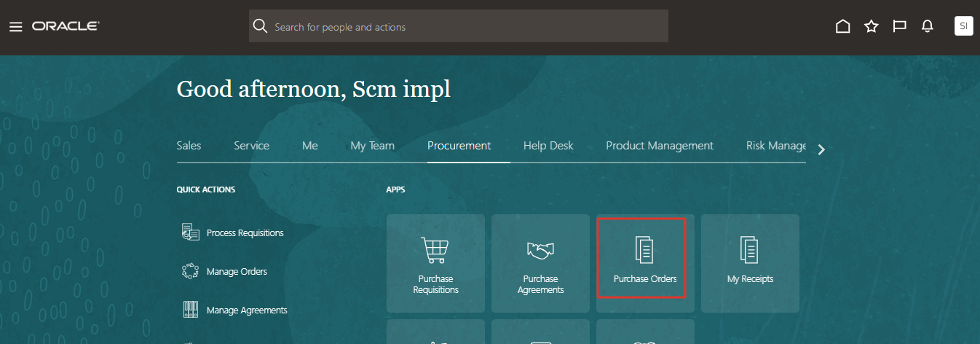The height and width of the screenshot is (344, 980).
Task: Select the My Team tab
Action: 372,146
